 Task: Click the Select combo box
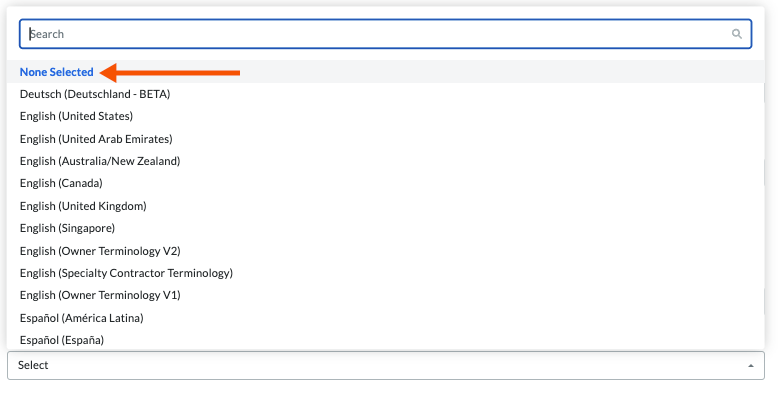click(x=386, y=366)
